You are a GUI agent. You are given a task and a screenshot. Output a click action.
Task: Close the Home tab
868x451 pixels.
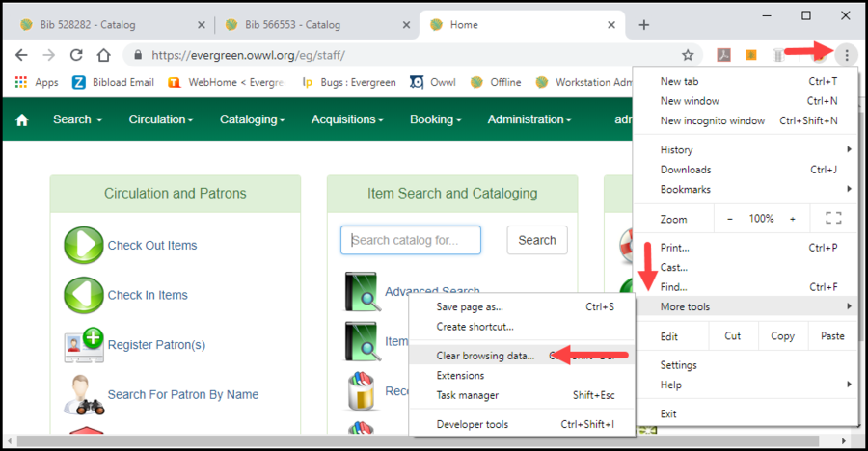[611, 25]
